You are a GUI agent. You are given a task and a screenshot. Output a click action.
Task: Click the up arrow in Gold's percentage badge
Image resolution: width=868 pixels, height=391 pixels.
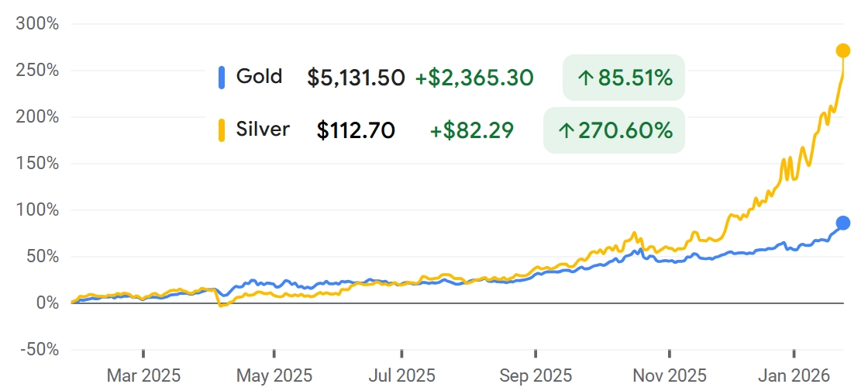585,78
